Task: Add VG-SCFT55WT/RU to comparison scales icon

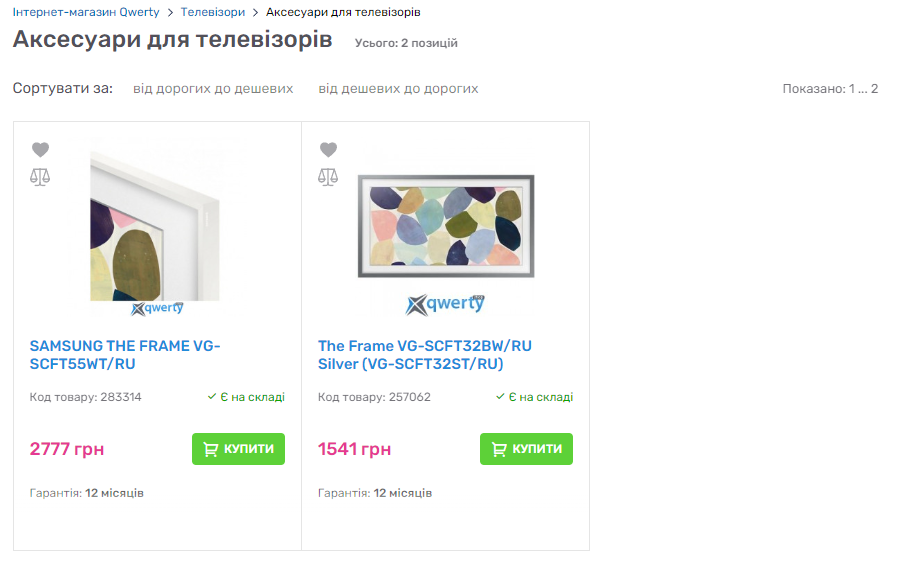Action: click(x=40, y=177)
